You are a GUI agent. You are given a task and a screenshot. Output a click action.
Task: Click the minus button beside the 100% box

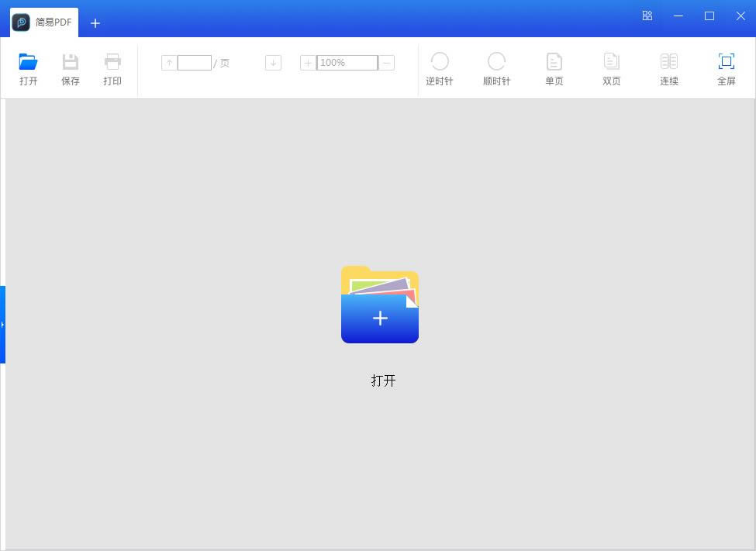(386, 63)
